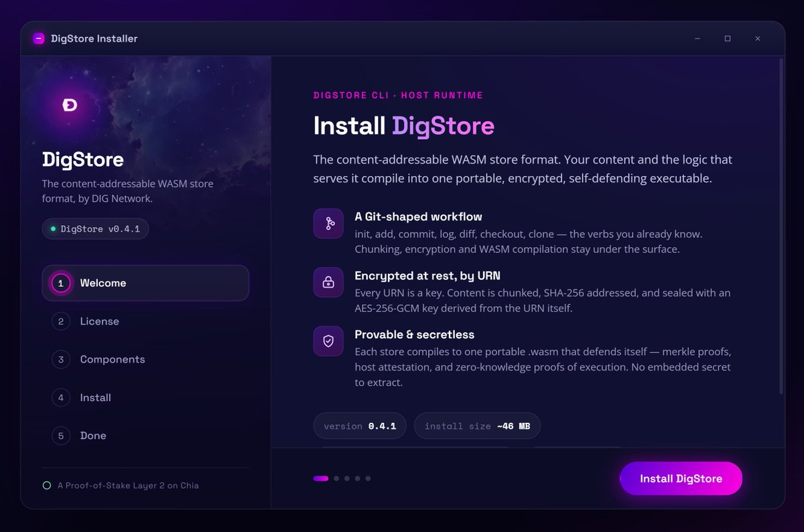Click the step 1 number circle
Image resolution: width=804 pixels, height=532 pixels.
point(61,283)
